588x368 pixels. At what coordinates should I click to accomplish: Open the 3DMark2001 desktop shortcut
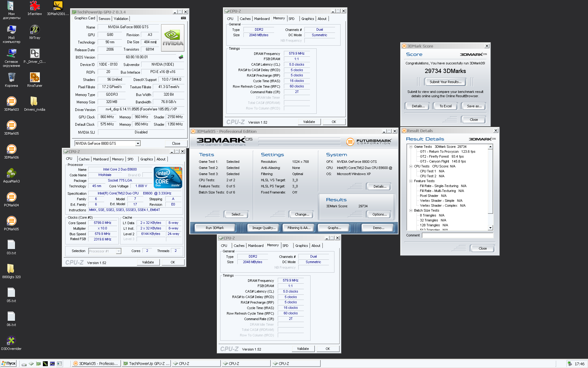[58, 8]
